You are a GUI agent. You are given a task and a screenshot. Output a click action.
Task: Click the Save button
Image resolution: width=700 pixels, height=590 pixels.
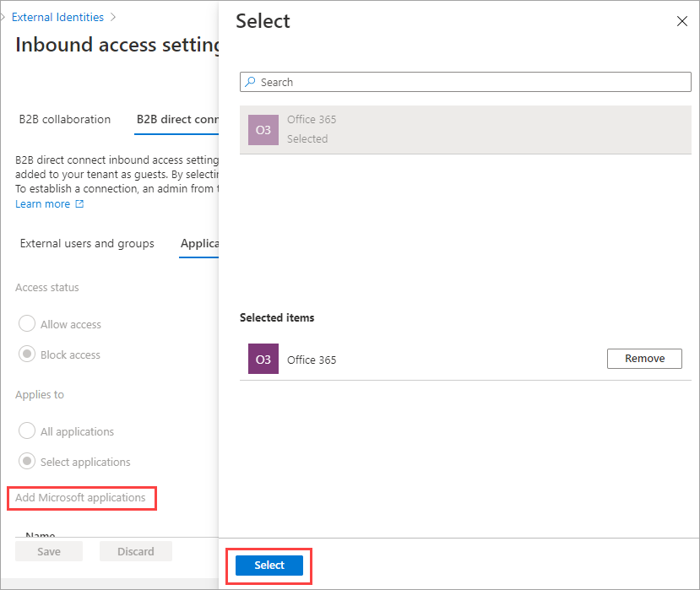tap(48, 550)
